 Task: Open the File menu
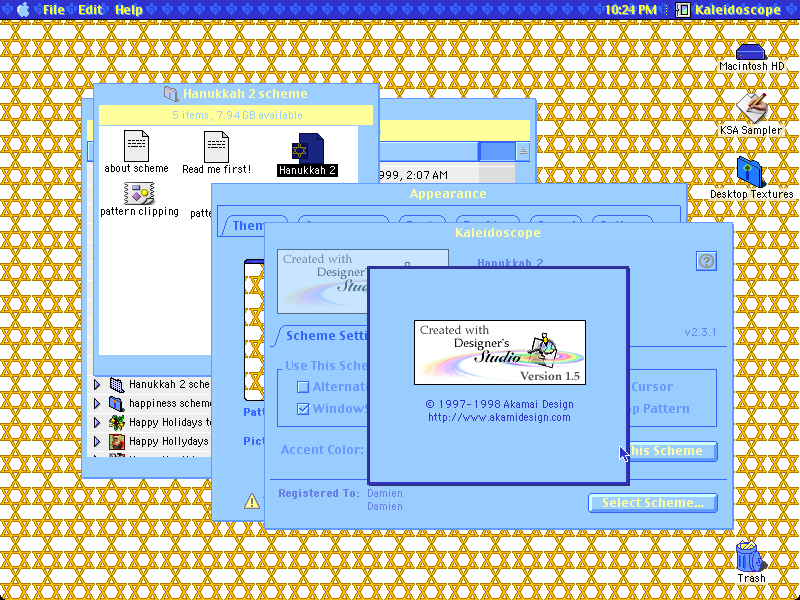(54, 10)
